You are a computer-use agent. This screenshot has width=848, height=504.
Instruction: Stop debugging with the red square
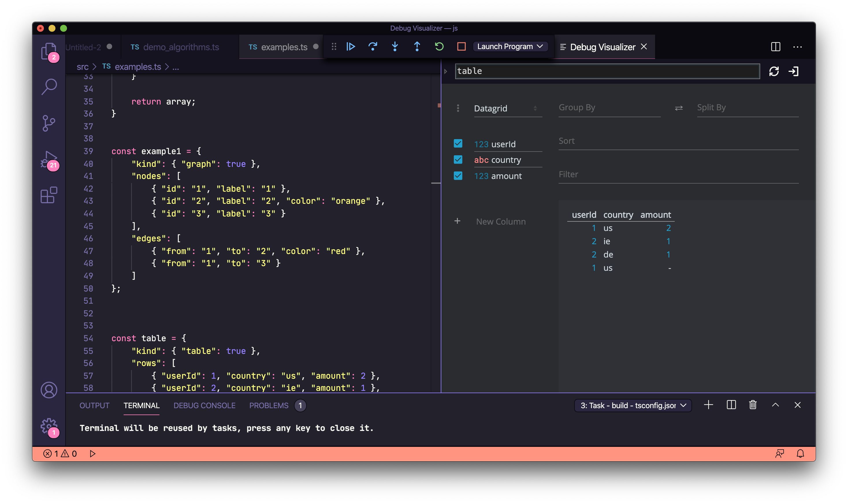(461, 46)
